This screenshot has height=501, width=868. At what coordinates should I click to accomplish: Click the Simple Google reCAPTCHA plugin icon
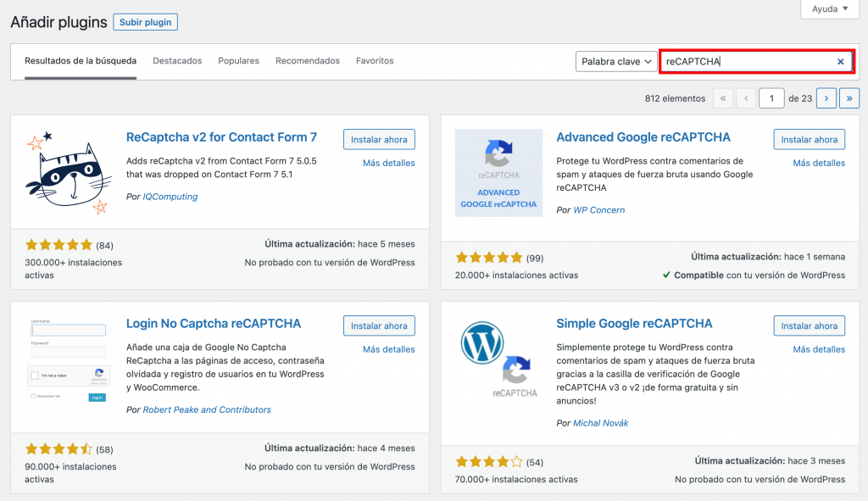[x=498, y=359]
